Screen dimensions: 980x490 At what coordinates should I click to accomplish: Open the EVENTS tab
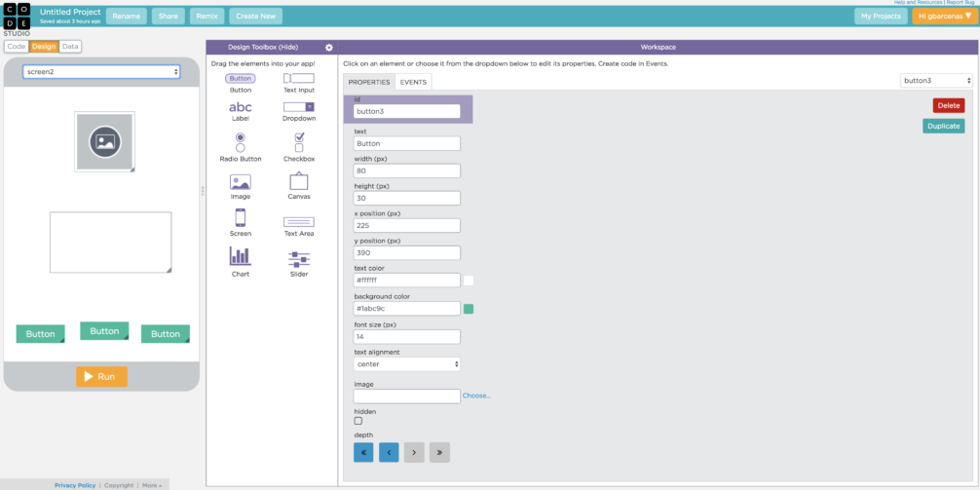[413, 83]
